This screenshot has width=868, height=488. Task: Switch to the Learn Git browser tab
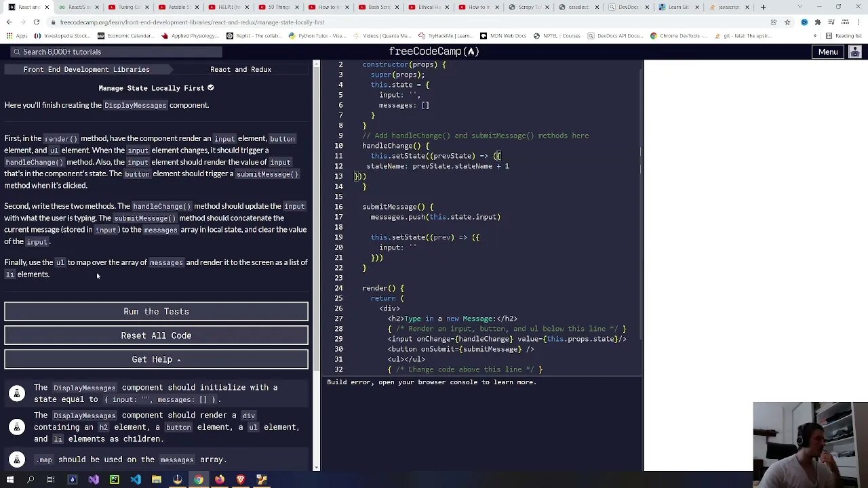click(679, 7)
